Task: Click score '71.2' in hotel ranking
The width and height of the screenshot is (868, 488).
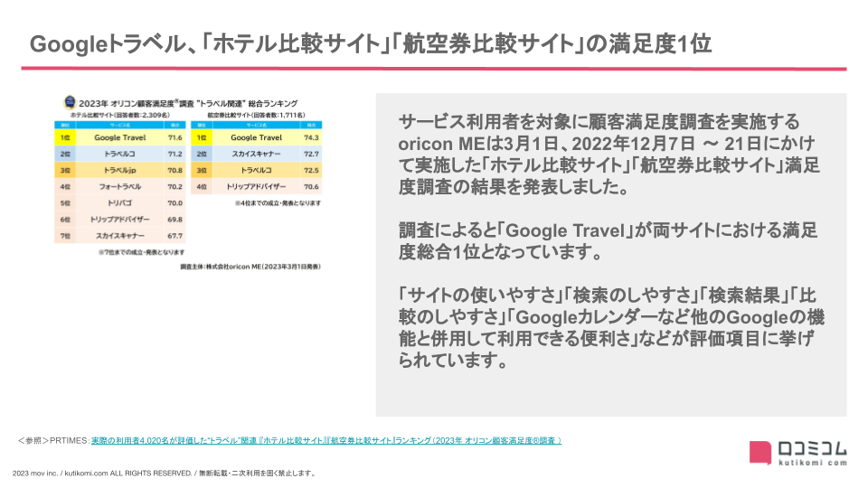Action: (175, 154)
